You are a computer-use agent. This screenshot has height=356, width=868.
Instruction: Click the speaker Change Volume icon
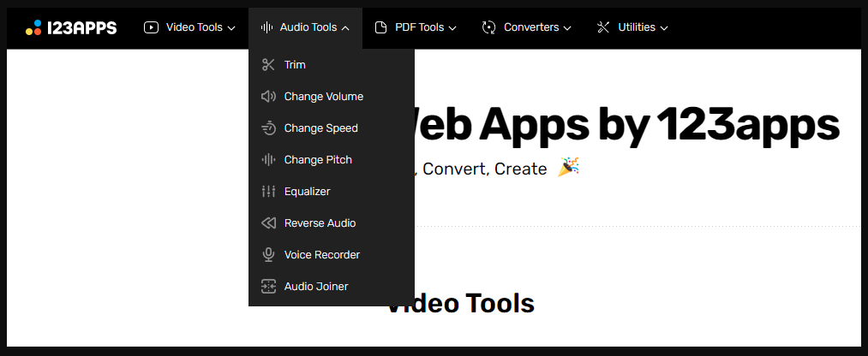coord(268,96)
